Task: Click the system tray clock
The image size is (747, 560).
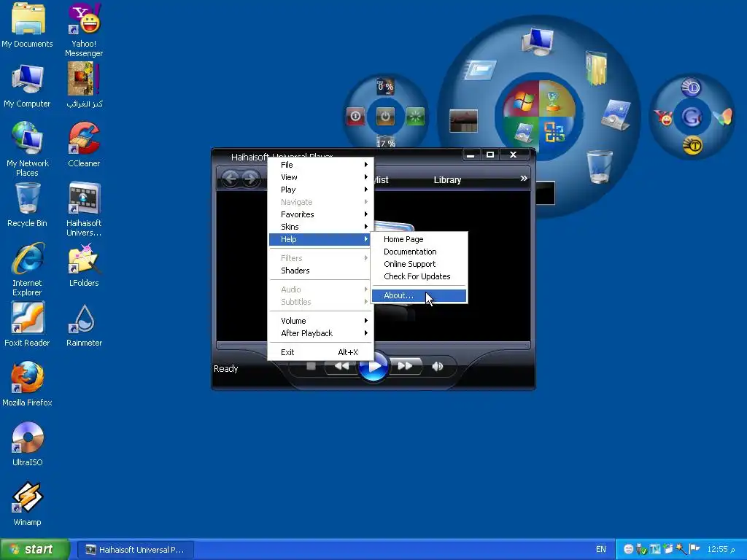Action: pyautogui.click(x=721, y=550)
